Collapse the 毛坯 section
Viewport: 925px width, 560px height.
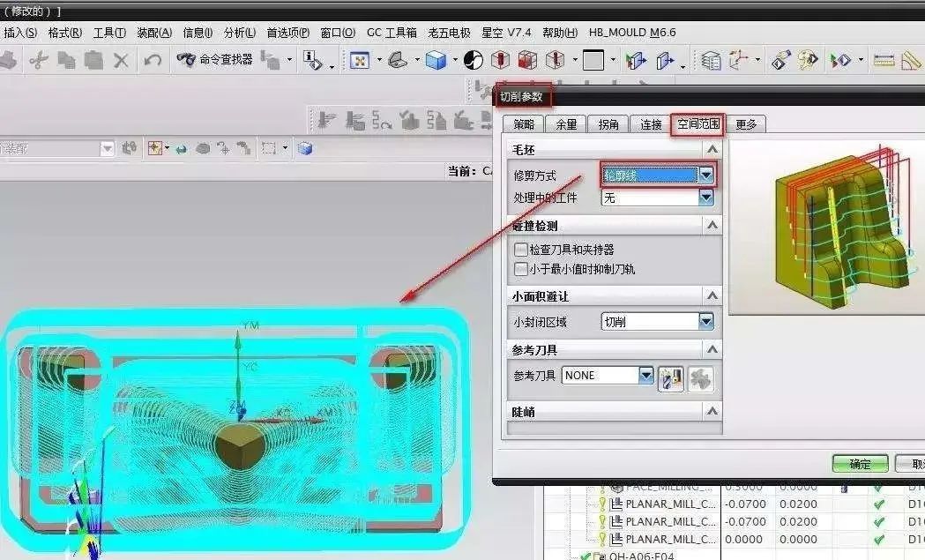712,151
